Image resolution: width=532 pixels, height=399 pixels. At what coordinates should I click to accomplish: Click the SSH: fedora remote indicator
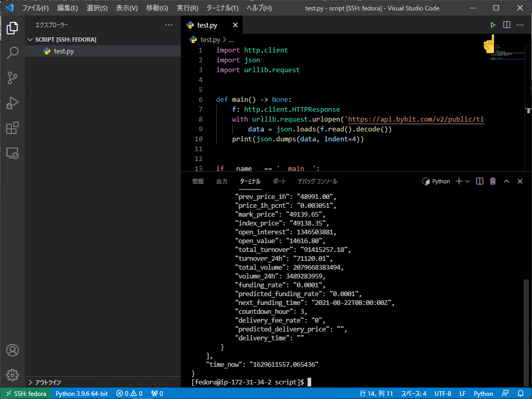coord(26,394)
